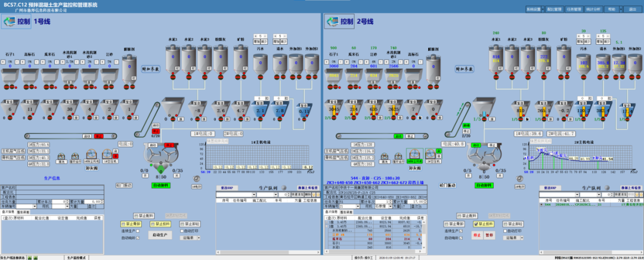
Task: Switch to second batch tab on 2号线
Action: click(346, 212)
